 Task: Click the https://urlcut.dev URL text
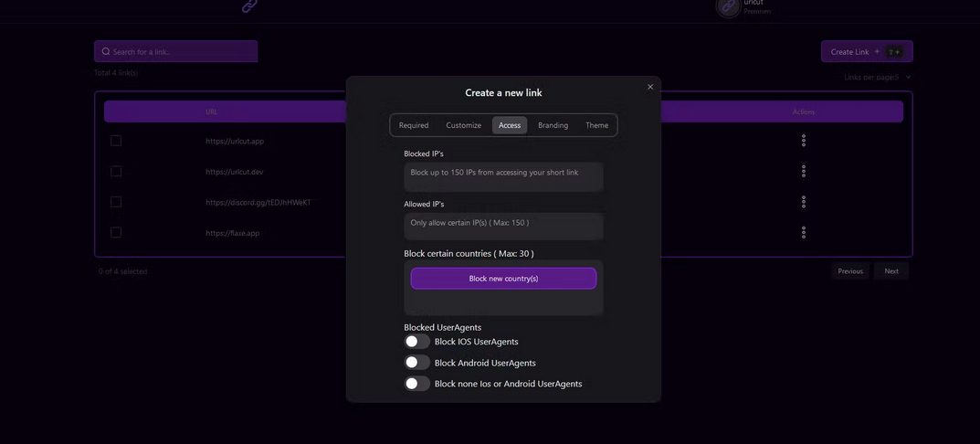pyautogui.click(x=235, y=172)
